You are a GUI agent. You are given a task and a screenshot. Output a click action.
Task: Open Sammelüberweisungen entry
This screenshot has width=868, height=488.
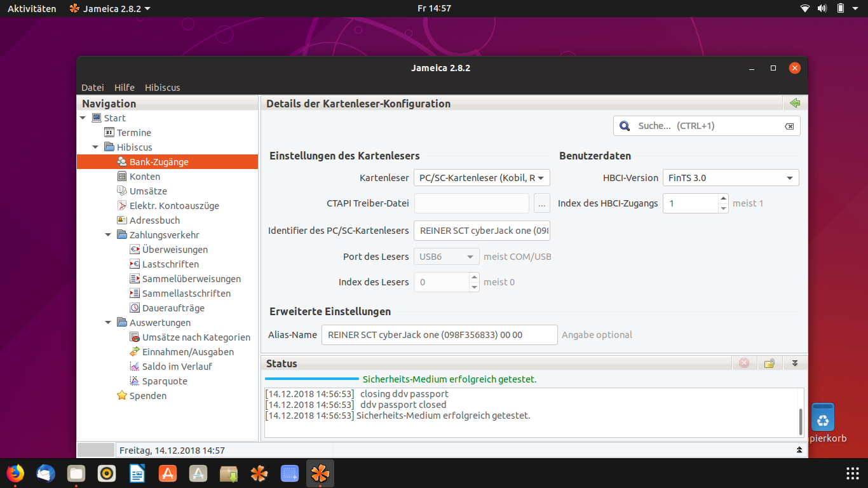[185, 279]
